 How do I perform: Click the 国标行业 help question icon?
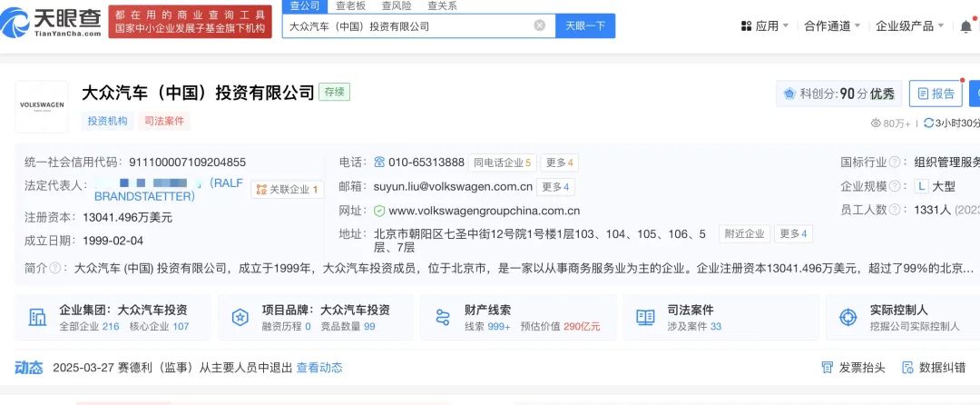pyautogui.click(x=895, y=163)
